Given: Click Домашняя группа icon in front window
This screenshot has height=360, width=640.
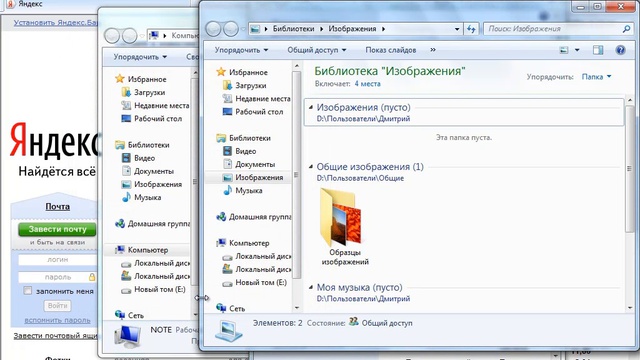Looking at the screenshot, I should [x=221, y=217].
